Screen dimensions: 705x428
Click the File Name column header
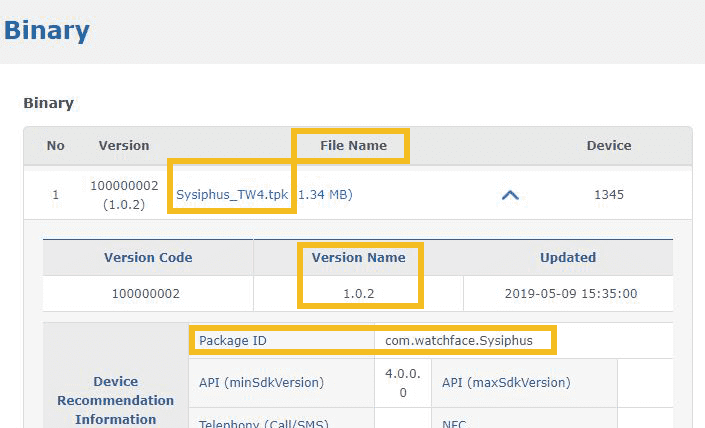point(353,145)
